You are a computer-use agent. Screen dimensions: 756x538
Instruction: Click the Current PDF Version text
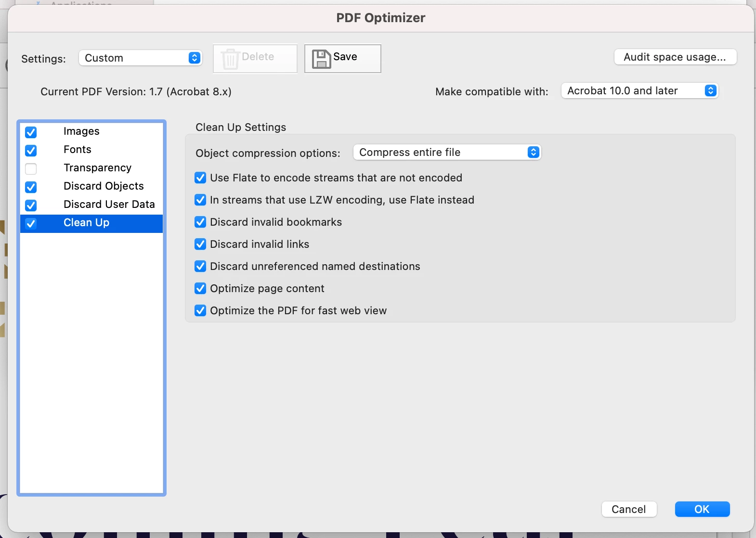[136, 91]
